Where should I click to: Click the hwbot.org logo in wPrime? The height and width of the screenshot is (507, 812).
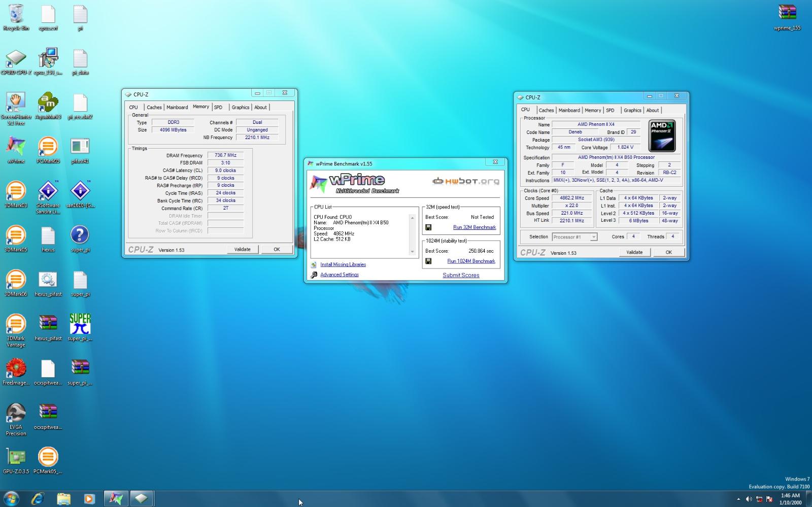(465, 181)
